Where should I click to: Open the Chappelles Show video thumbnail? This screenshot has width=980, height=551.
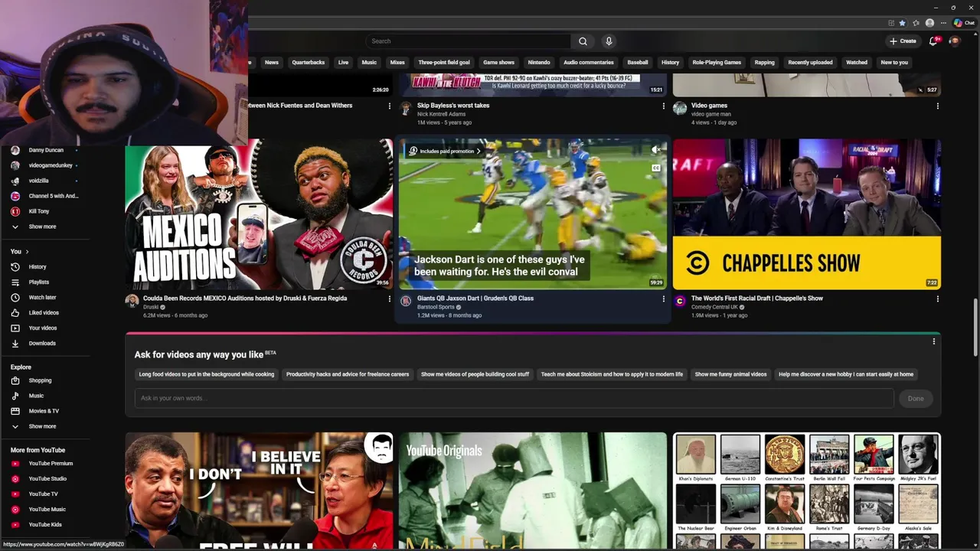(807, 214)
